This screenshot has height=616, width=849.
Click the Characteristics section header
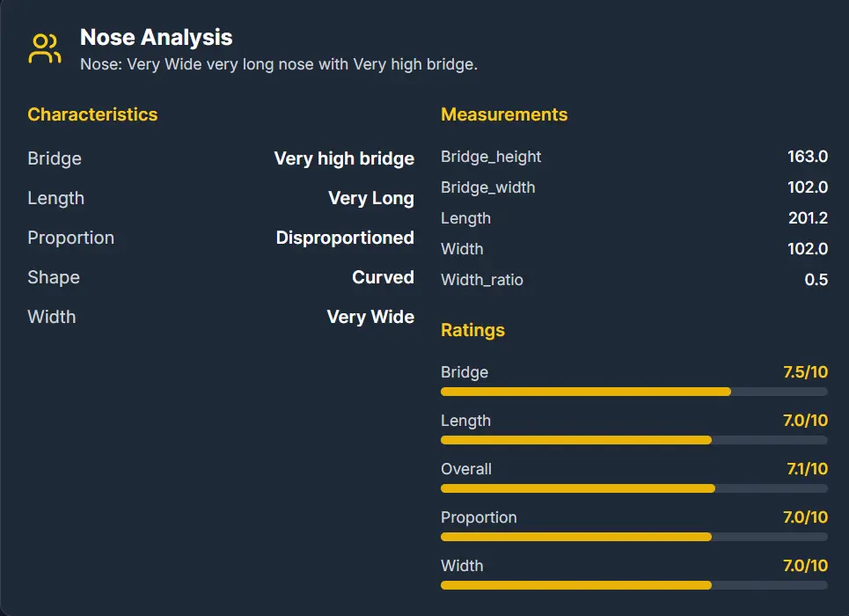91,114
